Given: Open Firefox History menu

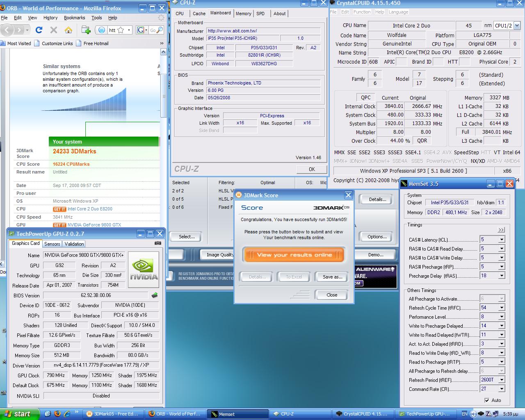Looking at the screenshot, I should coord(50,18).
